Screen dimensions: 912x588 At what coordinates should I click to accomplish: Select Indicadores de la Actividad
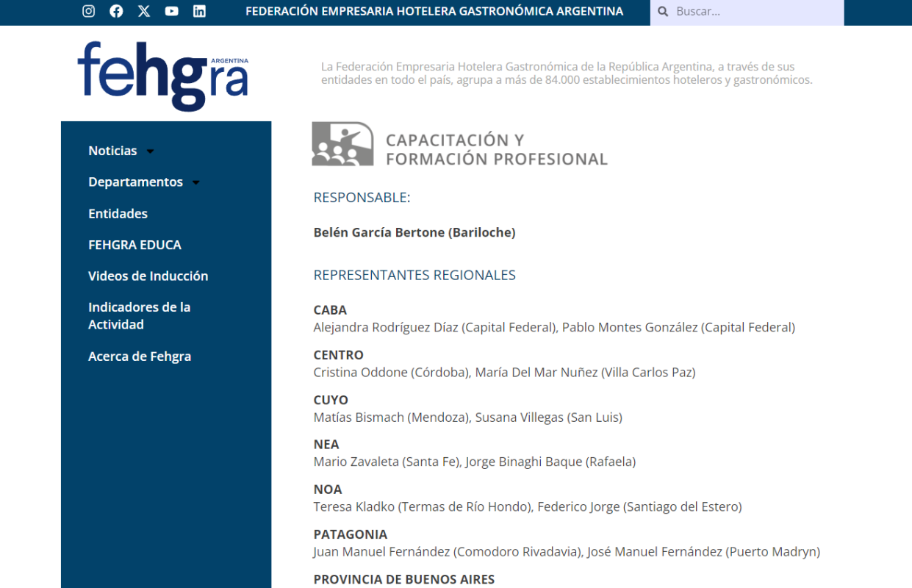coord(139,316)
